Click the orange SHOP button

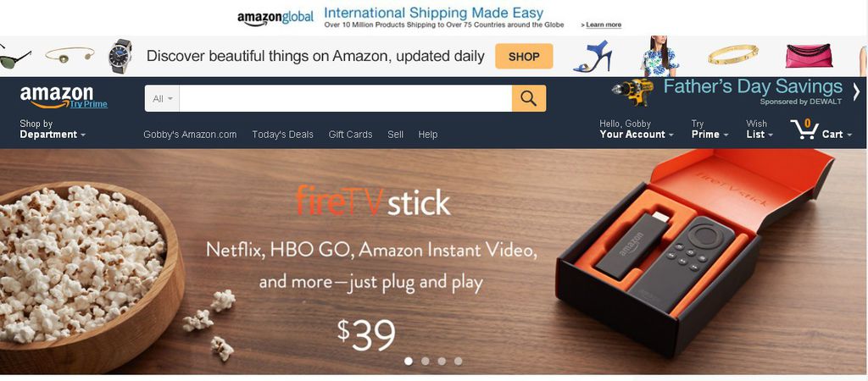pyautogui.click(x=524, y=57)
